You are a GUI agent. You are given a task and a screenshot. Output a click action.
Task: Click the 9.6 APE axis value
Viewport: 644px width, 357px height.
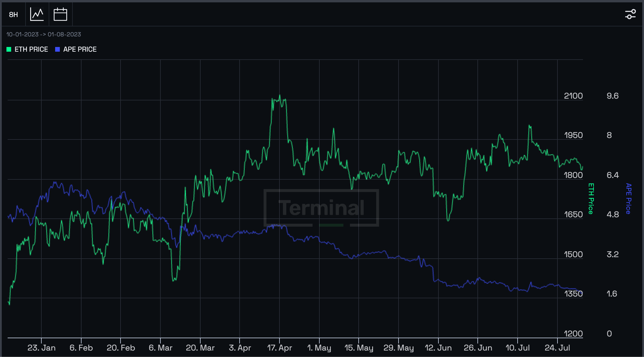coord(613,96)
